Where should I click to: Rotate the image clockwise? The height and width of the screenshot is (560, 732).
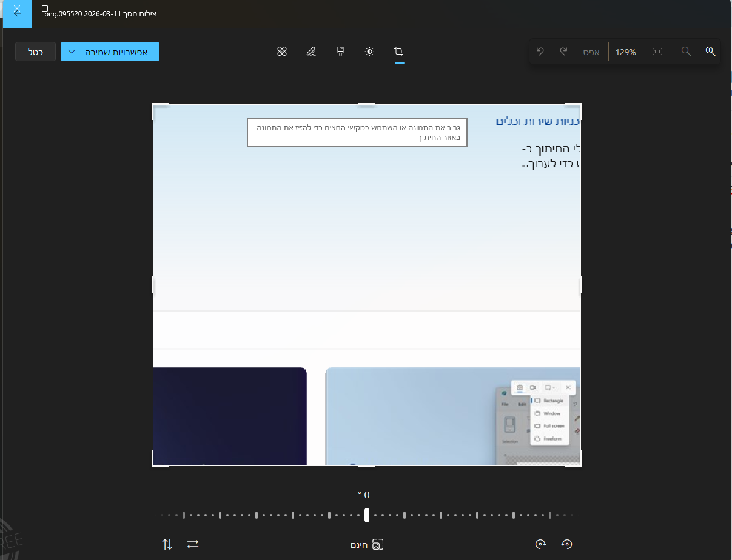tap(540, 544)
